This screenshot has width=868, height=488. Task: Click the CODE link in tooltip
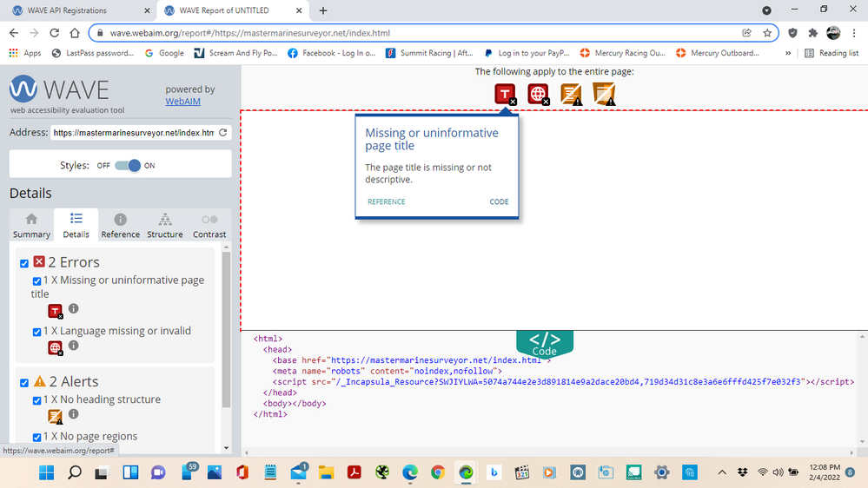499,201
